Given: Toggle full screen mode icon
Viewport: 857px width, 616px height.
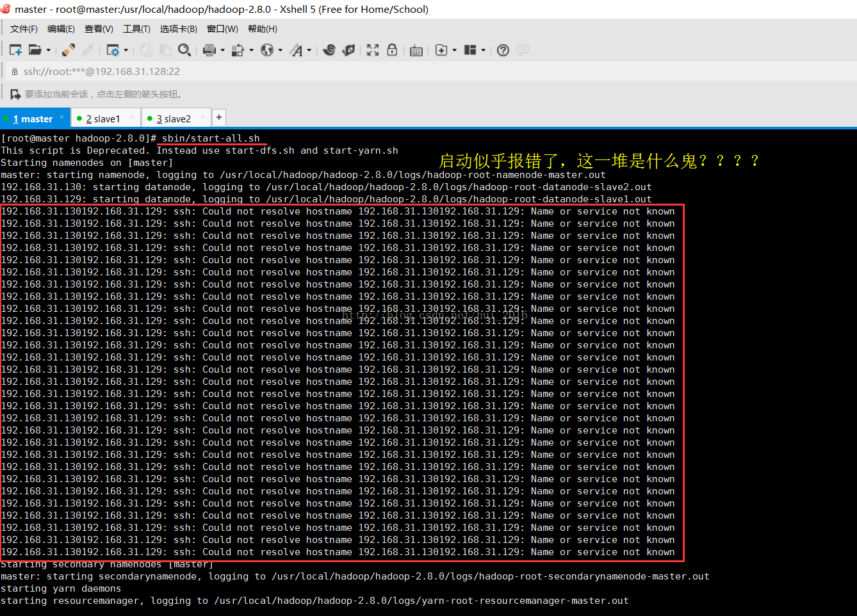Looking at the screenshot, I should click(x=373, y=50).
